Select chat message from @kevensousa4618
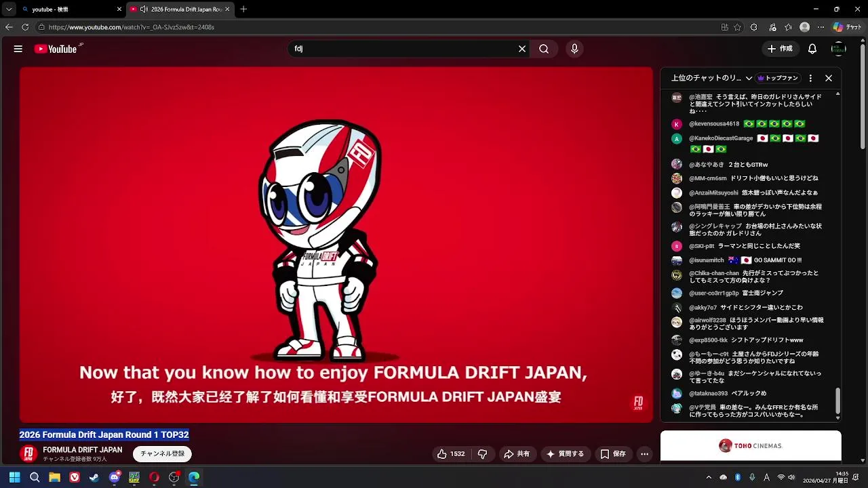The height and width of the screenshot is (488, 868). click(746, 124)
